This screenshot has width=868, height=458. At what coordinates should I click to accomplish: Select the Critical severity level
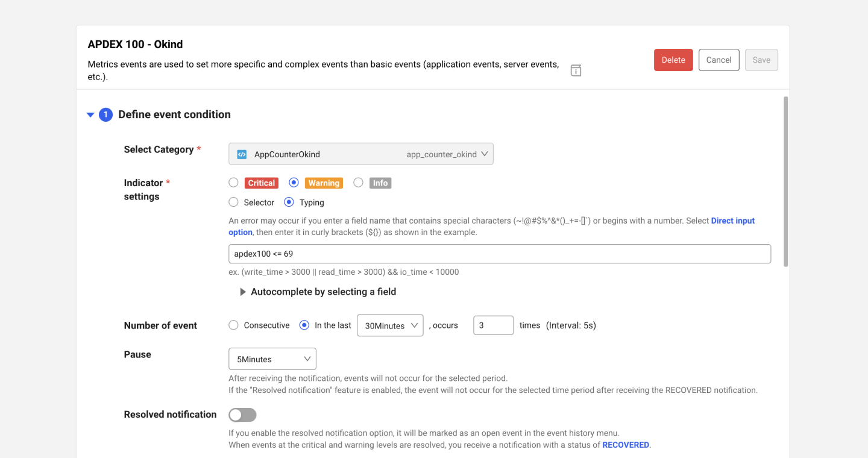pyautogui.click(x=234, y=183)
